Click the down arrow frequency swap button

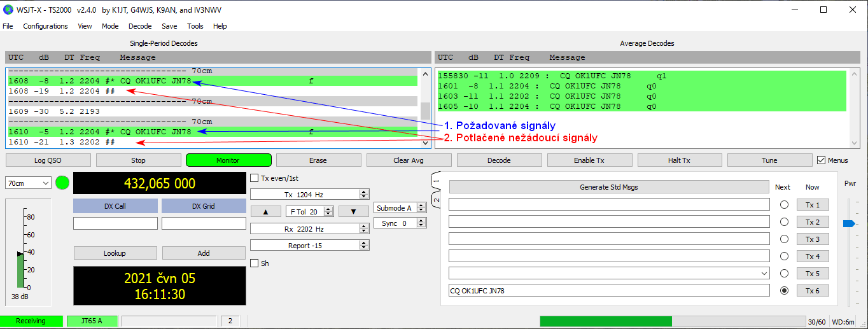[354, 211]
